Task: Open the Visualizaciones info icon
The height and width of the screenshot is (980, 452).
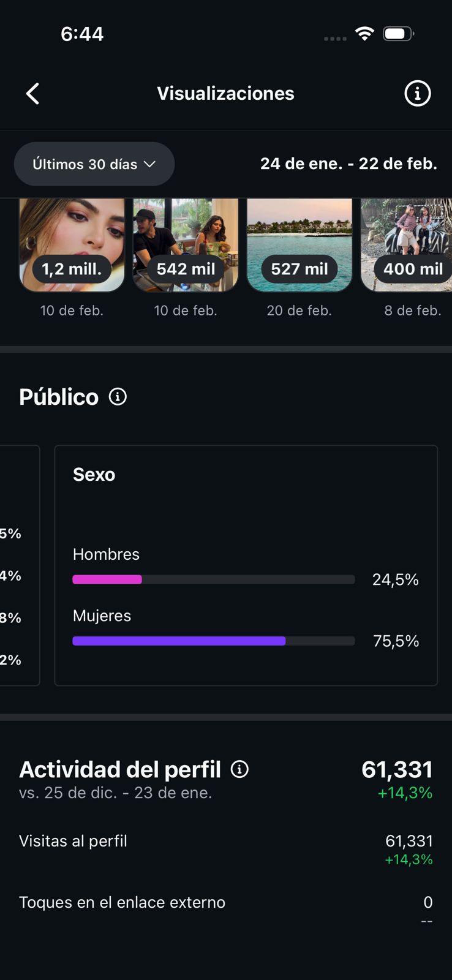Action: pyautogui.click(x=418, y=94)
